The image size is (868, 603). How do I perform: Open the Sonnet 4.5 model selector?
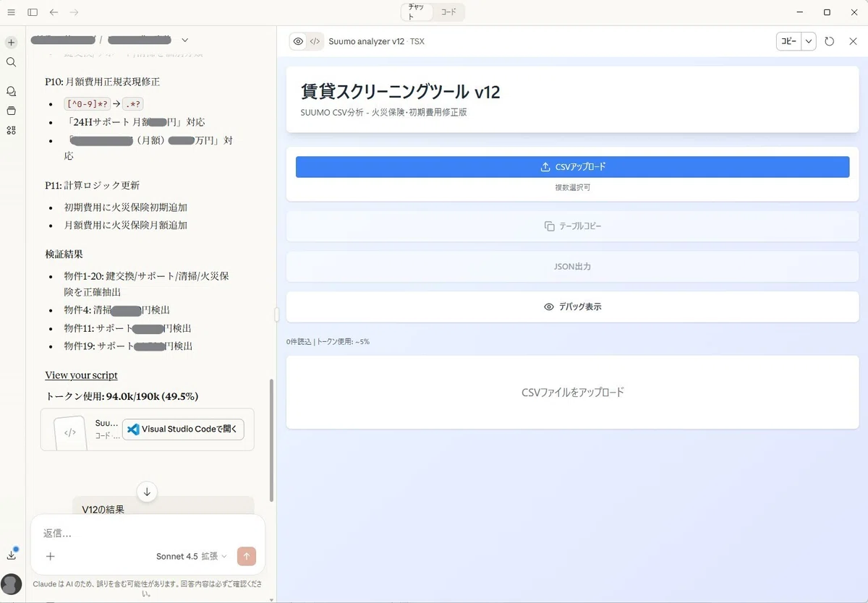(191, 556)
